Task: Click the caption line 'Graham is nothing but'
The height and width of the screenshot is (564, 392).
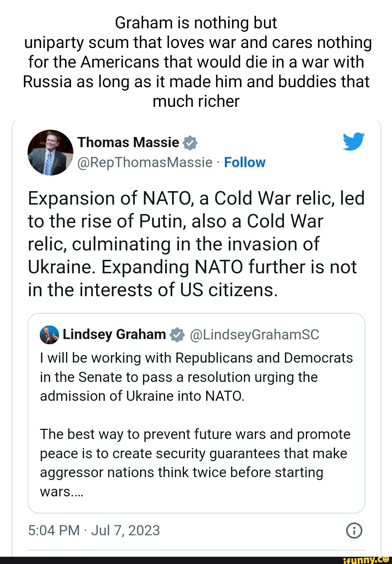Action: pos(196,23)
